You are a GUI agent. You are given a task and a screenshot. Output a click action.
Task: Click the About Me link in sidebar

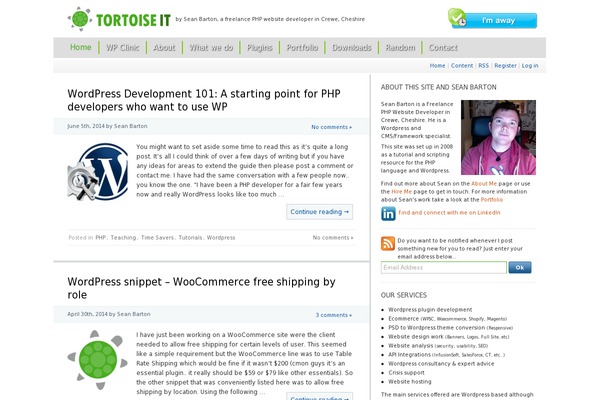pyautogui.click(x=484, y=183)
